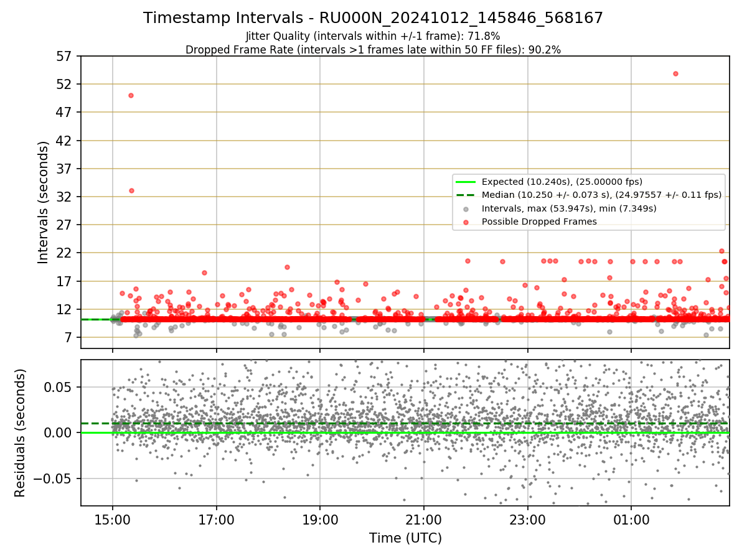Click the red point near 18.5 seconds before 17:00
The image size is (747, 560).
(204, 273)
